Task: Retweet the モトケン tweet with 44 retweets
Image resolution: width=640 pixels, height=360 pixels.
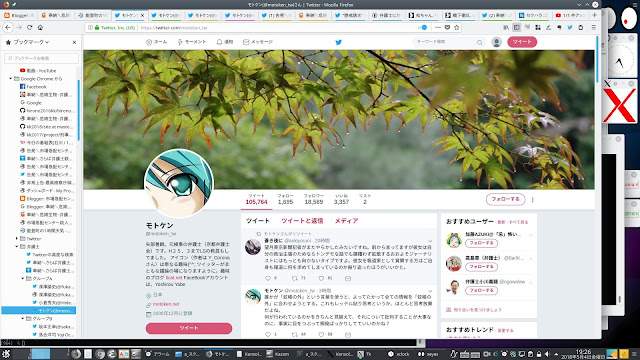Action: tap(295, 335)
